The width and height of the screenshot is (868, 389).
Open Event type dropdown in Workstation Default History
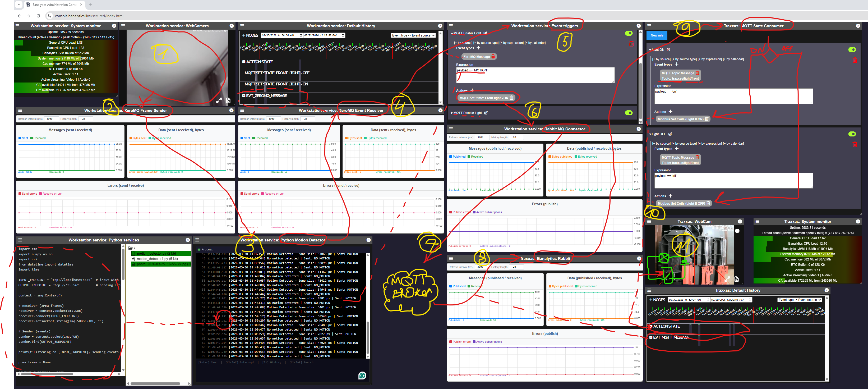pyautogui.click(x=413, y=35)
